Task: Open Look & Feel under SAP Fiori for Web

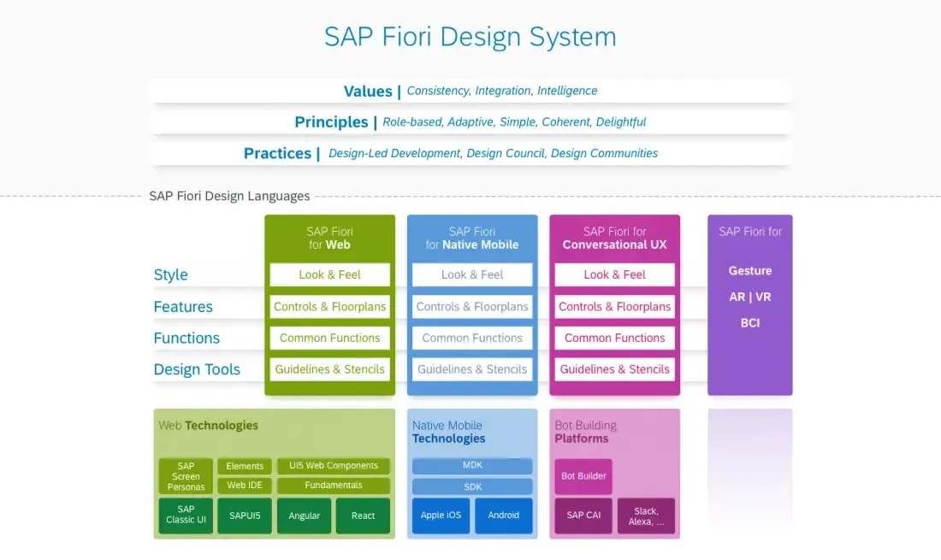Action: [329, 274]
